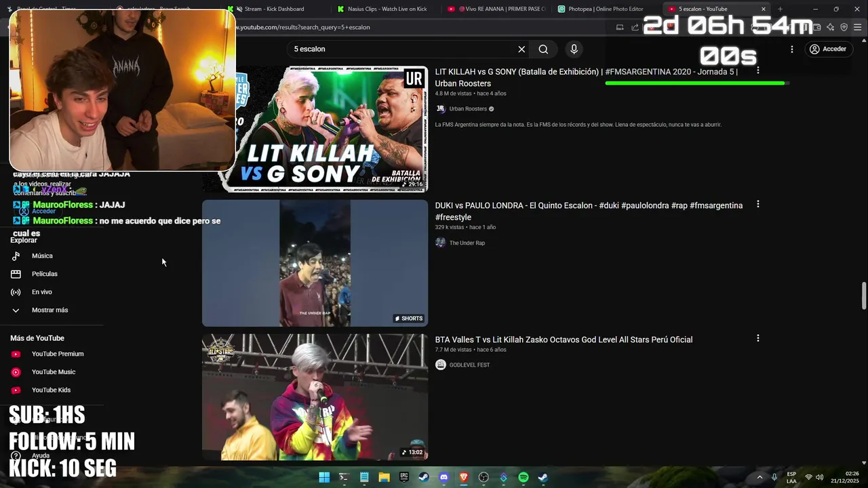Open options menu for BTA Valles T video
Screen dimensions: 868x488
coord(758,338)
